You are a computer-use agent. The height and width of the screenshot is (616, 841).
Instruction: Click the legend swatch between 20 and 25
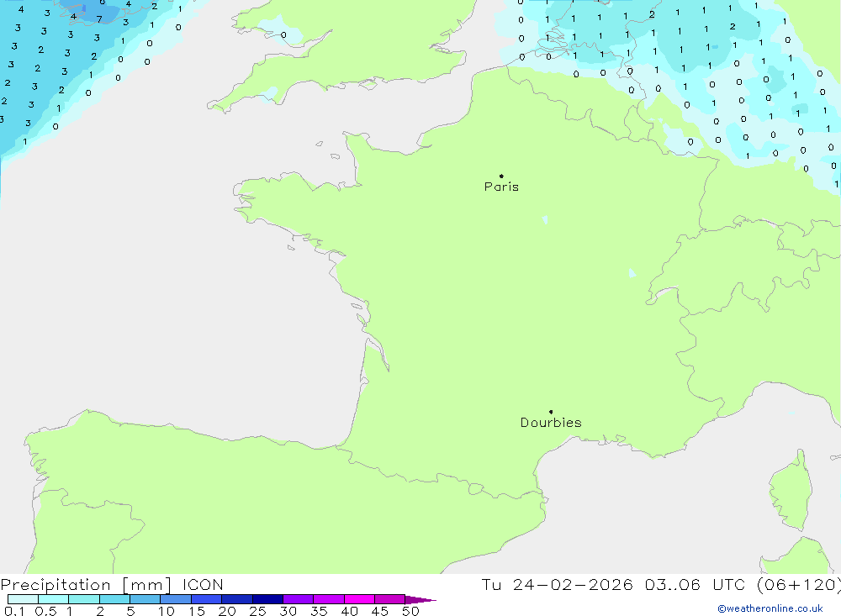(237, 599)
